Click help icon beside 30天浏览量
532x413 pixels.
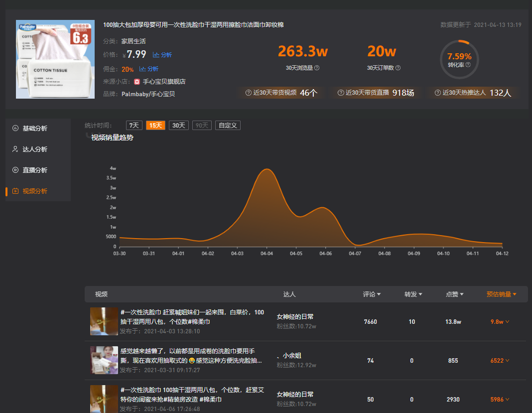(316, 68)
